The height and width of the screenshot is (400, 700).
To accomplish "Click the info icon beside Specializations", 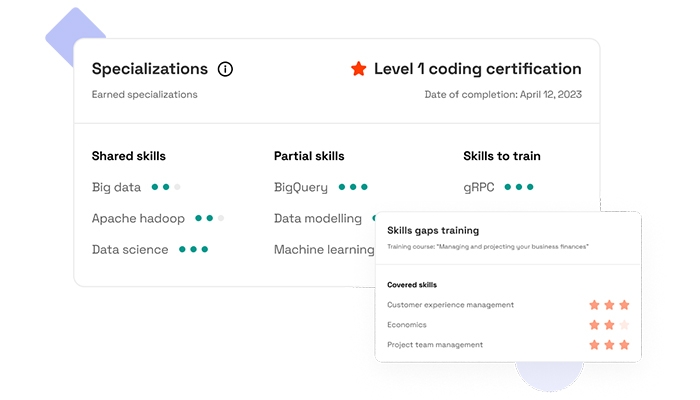I will 225,69.
